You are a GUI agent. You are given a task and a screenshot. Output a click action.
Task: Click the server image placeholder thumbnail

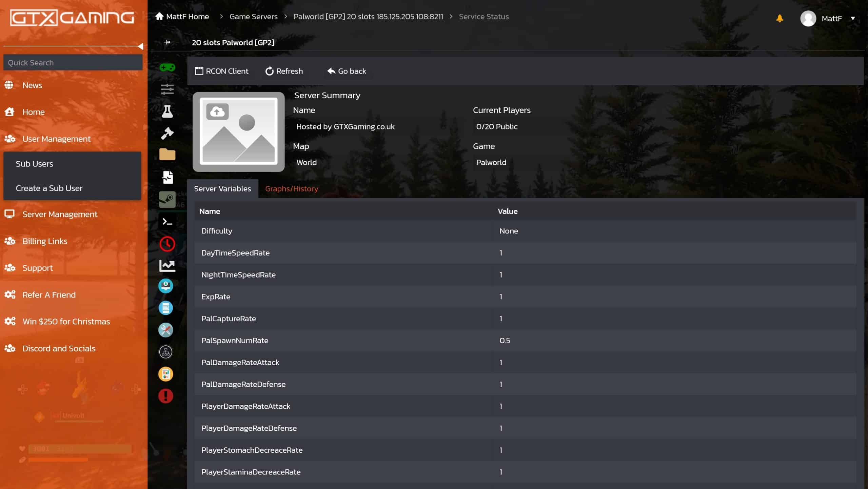pyautogui.click(x=238, y=131)
